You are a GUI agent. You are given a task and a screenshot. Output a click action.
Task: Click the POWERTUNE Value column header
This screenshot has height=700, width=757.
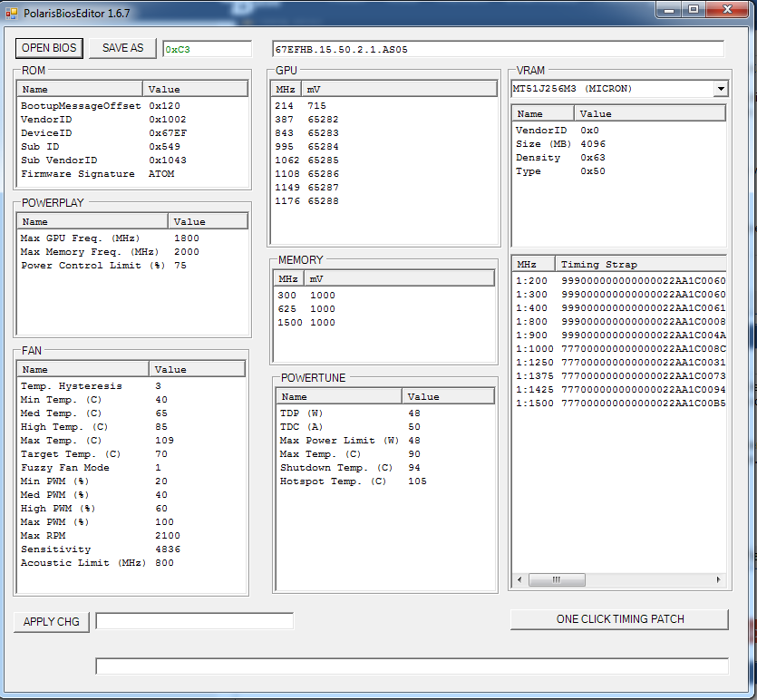click(x=449, y=397)
